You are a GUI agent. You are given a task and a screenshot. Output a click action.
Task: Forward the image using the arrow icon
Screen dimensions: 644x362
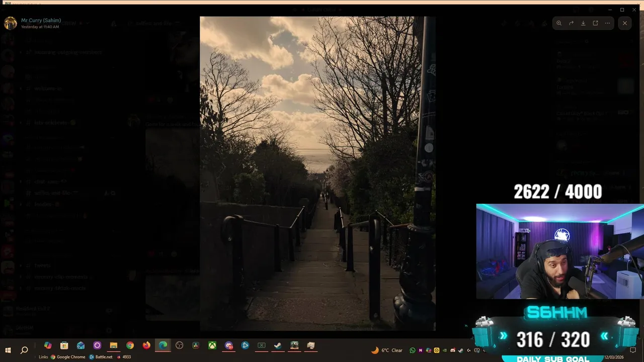571,23
